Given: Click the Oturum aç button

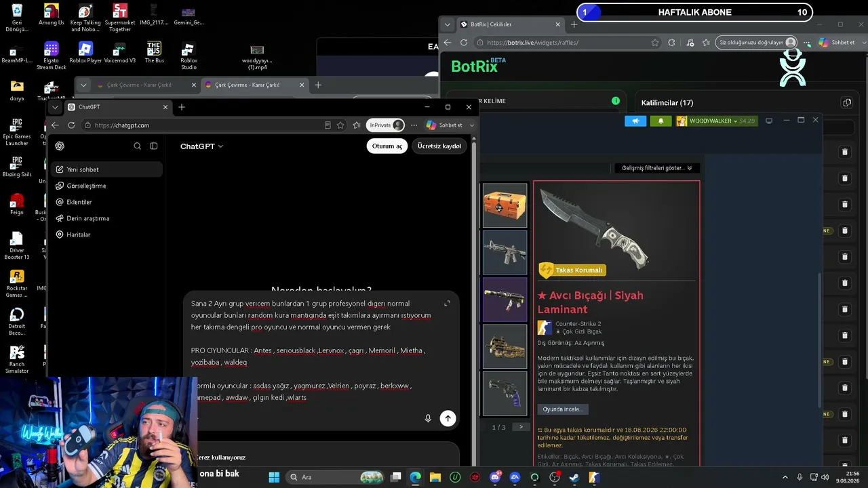Looking at the screenshot, I should coord(387,146).
